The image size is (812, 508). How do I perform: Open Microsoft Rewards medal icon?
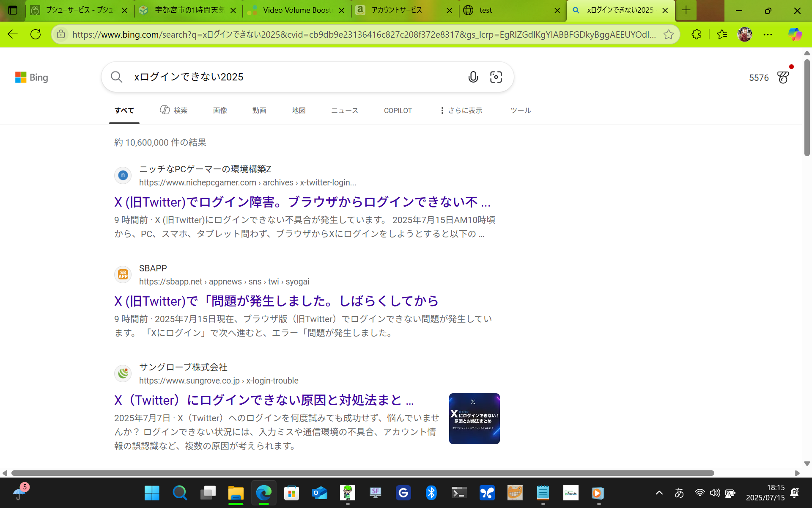point(783,77)
